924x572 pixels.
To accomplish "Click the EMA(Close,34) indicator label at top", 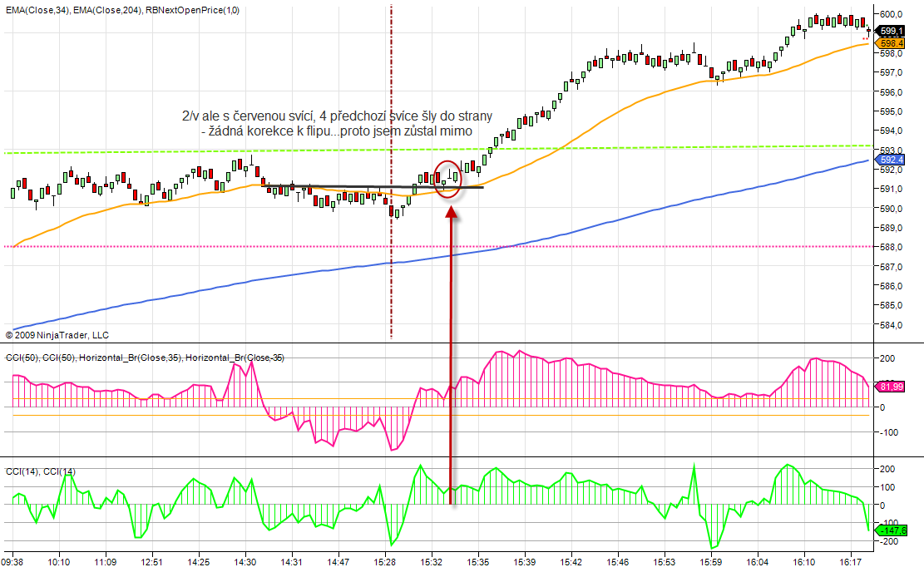I will [37, 10].
